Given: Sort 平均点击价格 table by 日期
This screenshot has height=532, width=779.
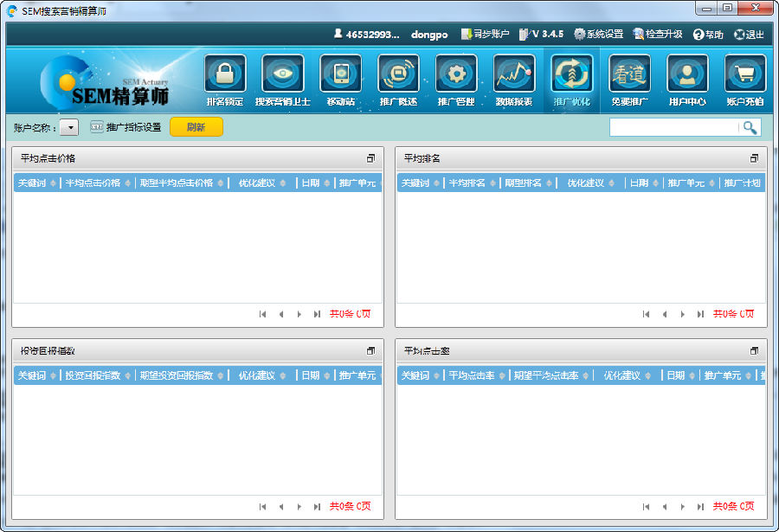Looking at the screenshot, I should (x=315, y=183).
